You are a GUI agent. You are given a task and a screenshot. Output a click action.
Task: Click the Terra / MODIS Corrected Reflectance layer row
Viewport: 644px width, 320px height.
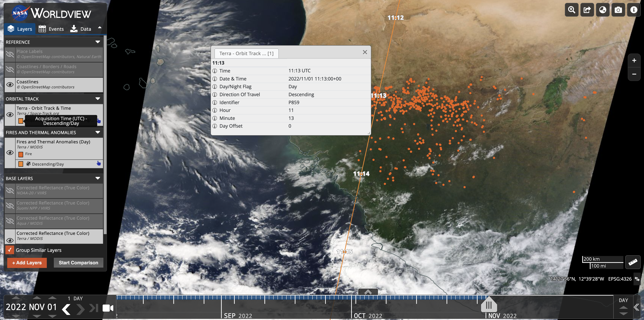54,236
